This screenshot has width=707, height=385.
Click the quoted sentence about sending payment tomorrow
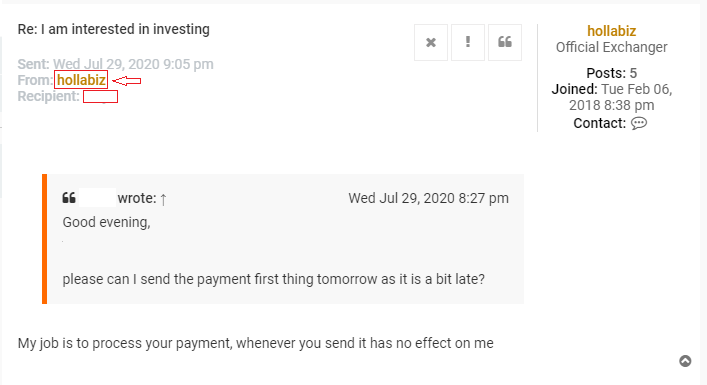click(274, 279)
